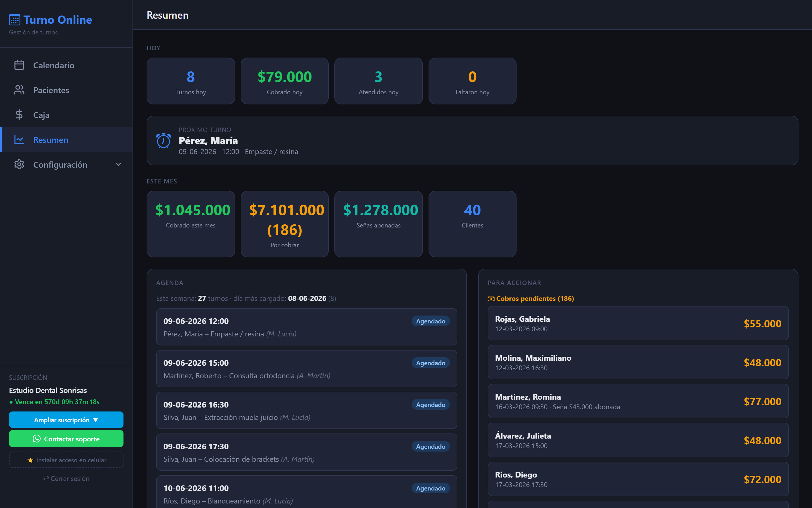Open the 16:30 Silva, Juan extraction appointment
Image resolution: width=812 pixels, height=508 pixels.
coord(307,410)
